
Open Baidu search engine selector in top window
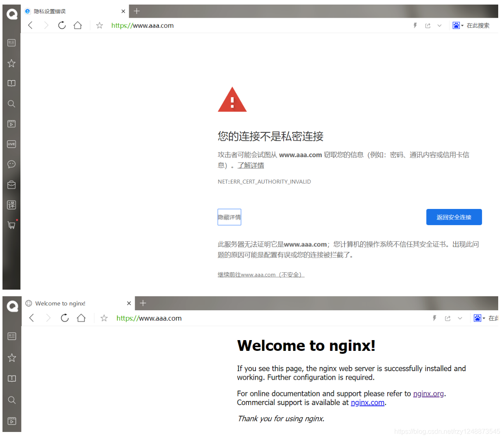click(x=458, y=25)
